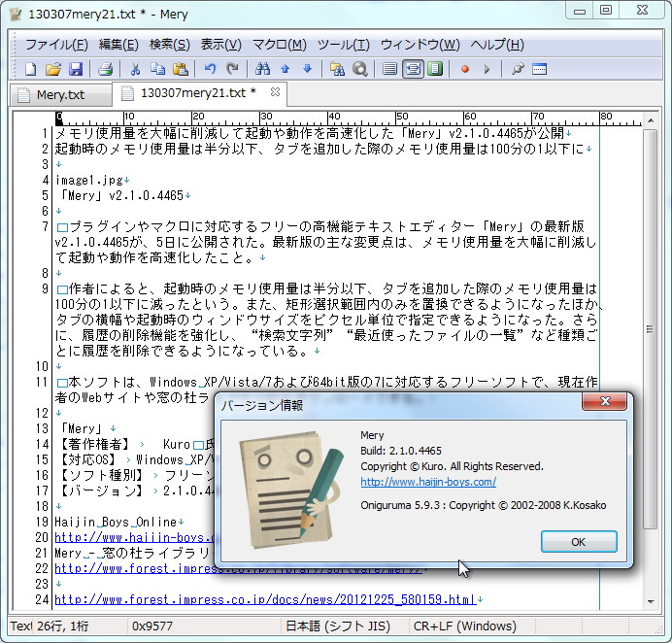Click 26行, 1桁 position in status bar
The image size is (672, 643).
(x=62, y=626)
